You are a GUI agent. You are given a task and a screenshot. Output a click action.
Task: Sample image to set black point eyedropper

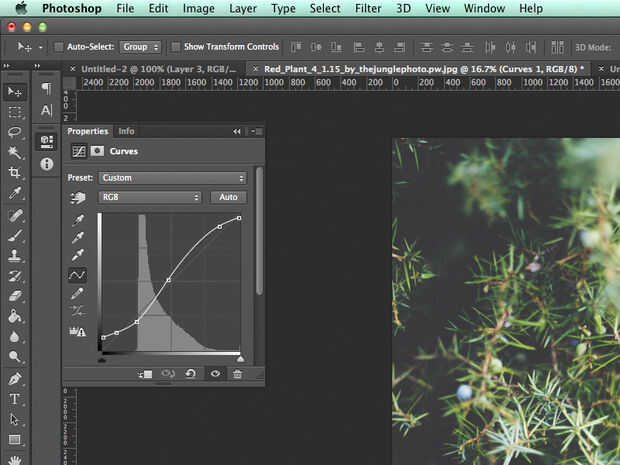tap(78, 220)
